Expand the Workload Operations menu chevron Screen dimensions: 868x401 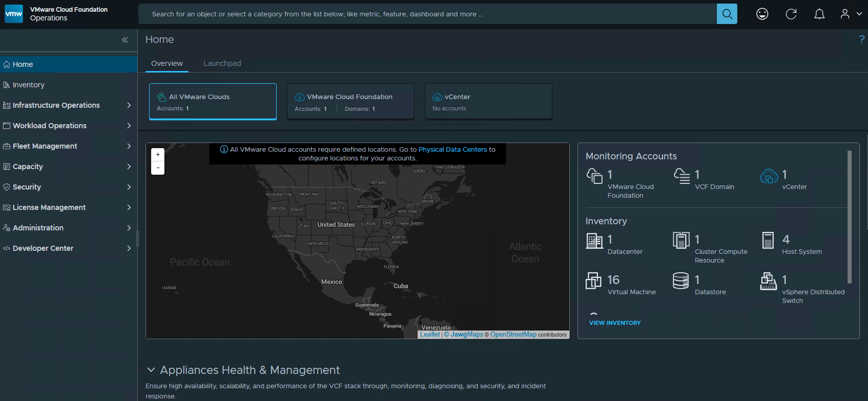129,126
